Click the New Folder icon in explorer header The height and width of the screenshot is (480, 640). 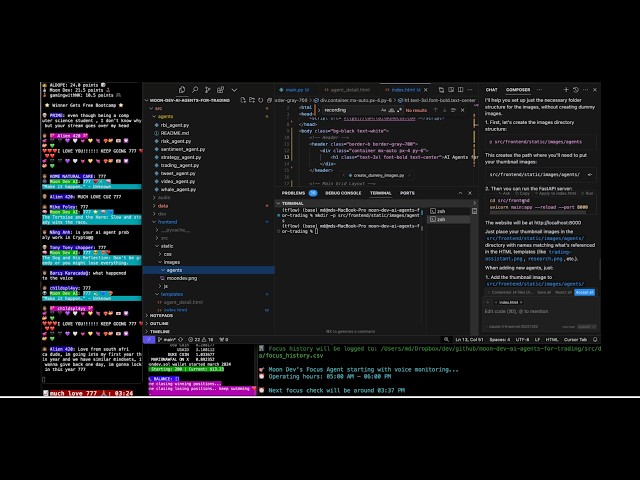[252, 100]
